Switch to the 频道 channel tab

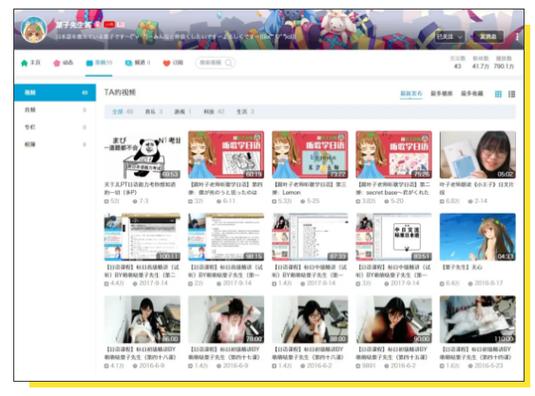coord(138,63)
